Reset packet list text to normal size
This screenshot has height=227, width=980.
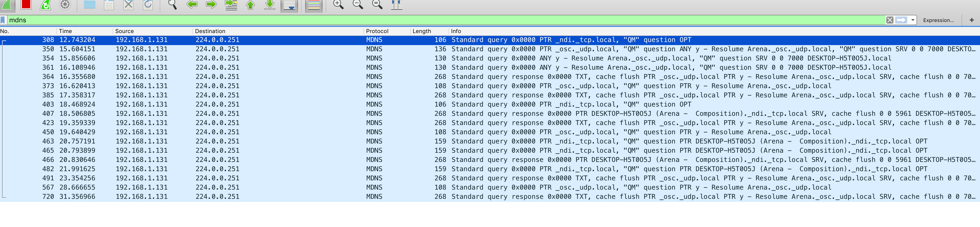377,5
